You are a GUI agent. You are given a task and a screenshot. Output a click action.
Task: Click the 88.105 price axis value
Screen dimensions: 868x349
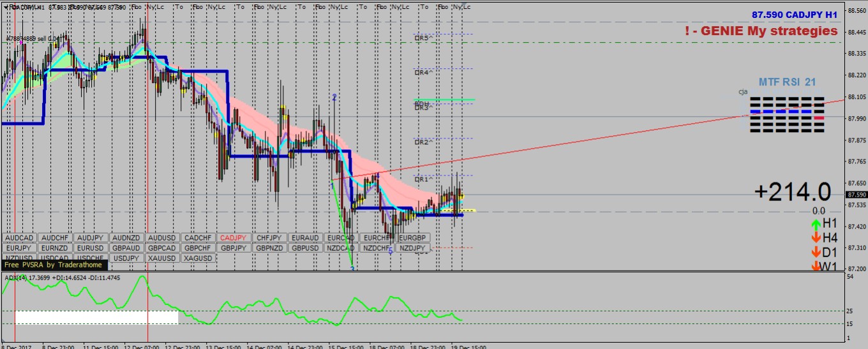(x=857, y=97)
